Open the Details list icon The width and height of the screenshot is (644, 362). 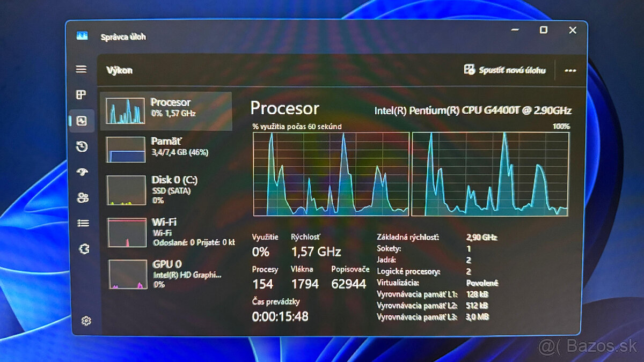pyautogui.click(x=83, y=223)
